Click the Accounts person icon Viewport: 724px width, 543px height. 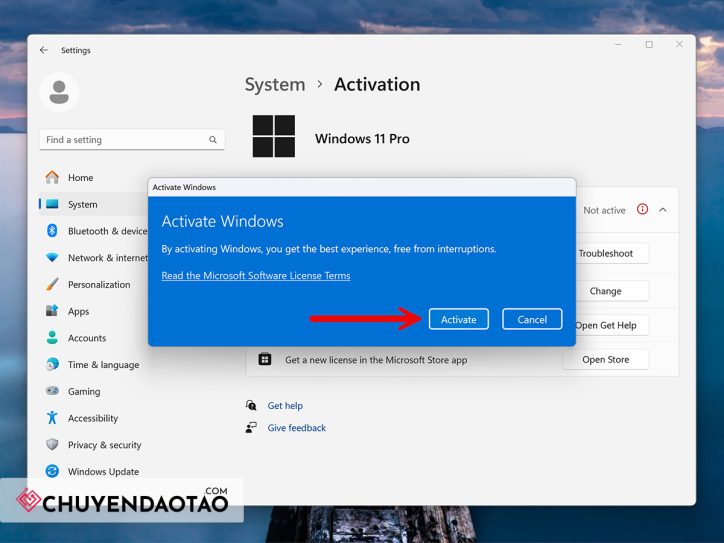(52, 338)
